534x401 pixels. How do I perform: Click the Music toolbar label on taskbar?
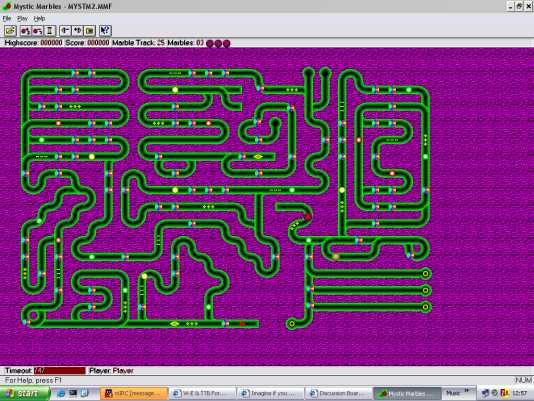(x=453, y=394)
